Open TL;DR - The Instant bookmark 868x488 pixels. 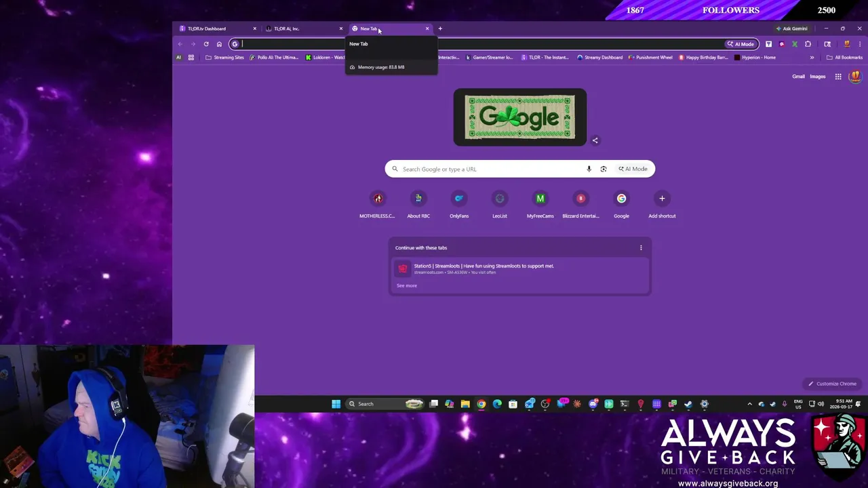click(545, 58)
